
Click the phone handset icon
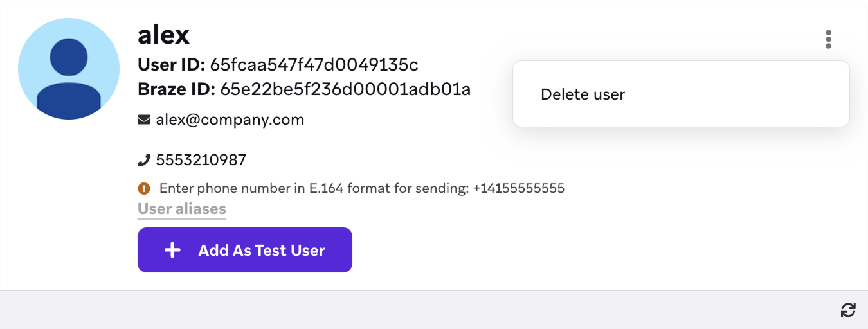tap(144, 159)
